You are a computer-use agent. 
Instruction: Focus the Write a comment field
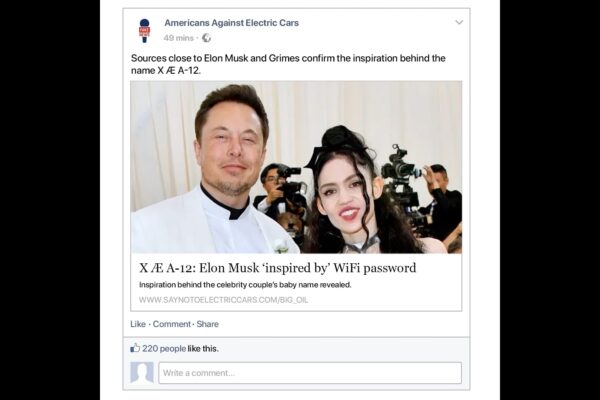coord(310,373)
